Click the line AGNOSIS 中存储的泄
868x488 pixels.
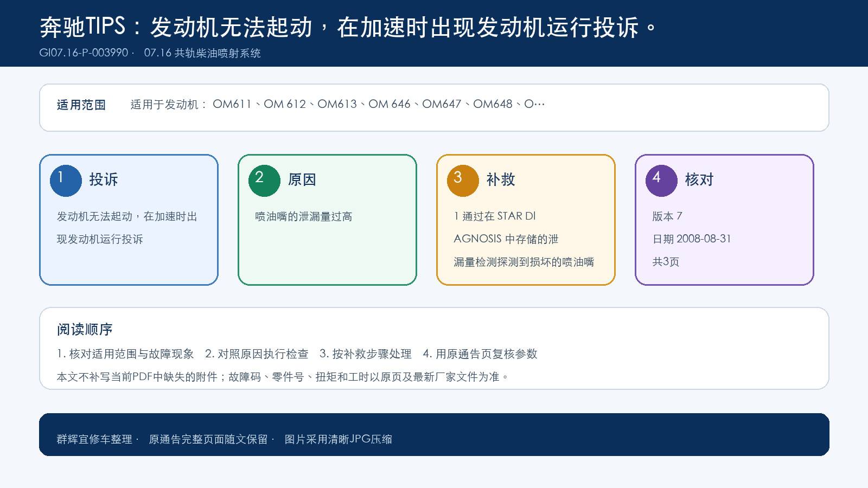point(506,239)
